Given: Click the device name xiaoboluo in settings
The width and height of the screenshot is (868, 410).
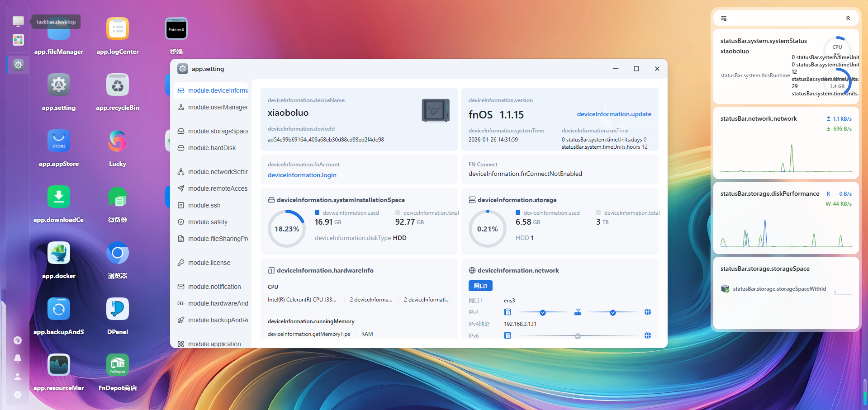Looking at the screenshot, I should point(288,113).
